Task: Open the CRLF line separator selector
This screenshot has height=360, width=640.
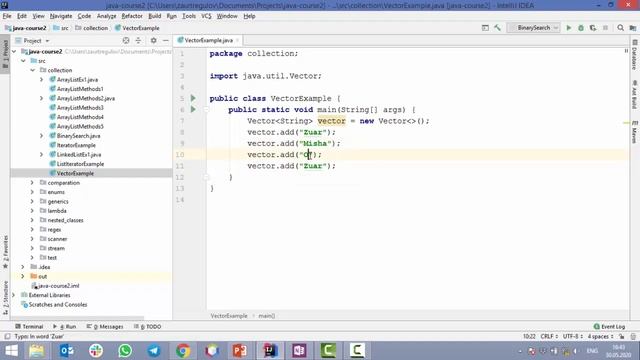Action: [x=549, y=336]
